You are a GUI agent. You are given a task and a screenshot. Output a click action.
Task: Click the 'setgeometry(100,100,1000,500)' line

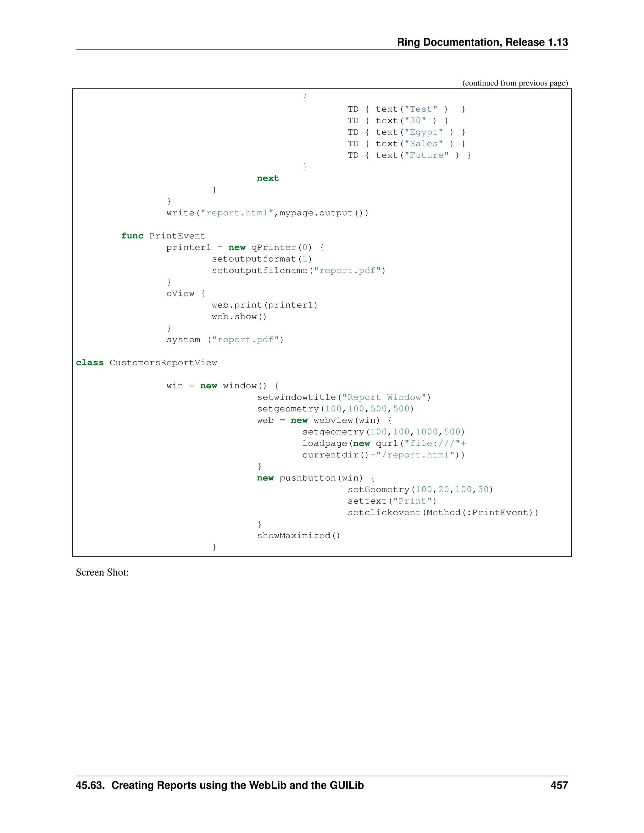point(383,432)
